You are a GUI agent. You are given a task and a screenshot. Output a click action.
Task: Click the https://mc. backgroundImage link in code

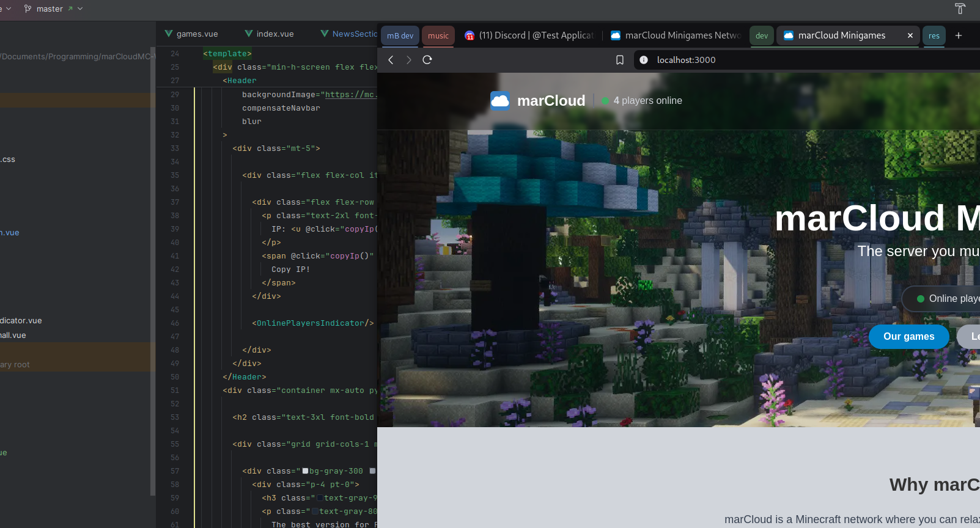point(351,95)
